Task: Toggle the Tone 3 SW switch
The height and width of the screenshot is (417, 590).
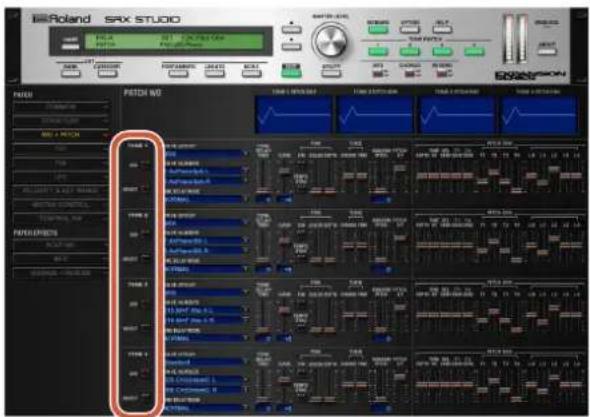Action: click(x=144, y=304)
